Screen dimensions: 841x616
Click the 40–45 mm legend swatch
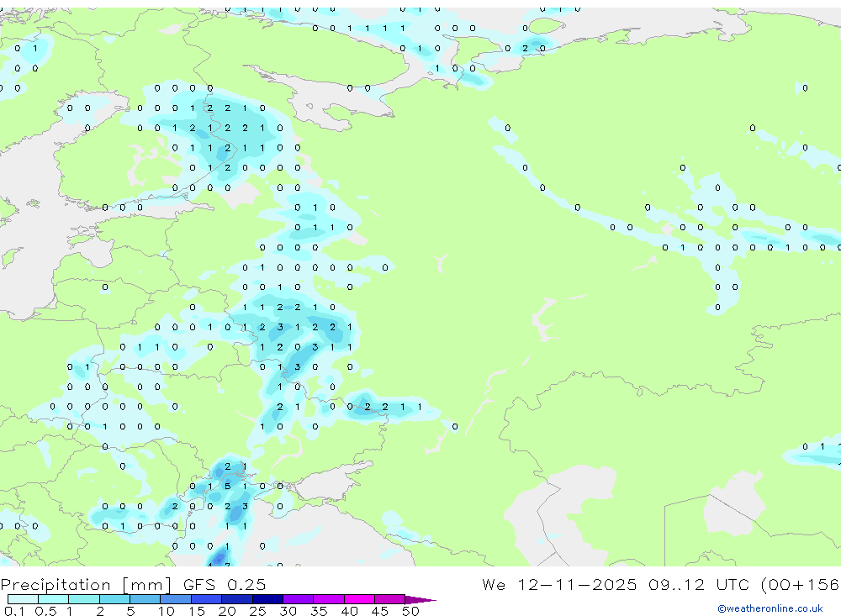click(359, 599)
